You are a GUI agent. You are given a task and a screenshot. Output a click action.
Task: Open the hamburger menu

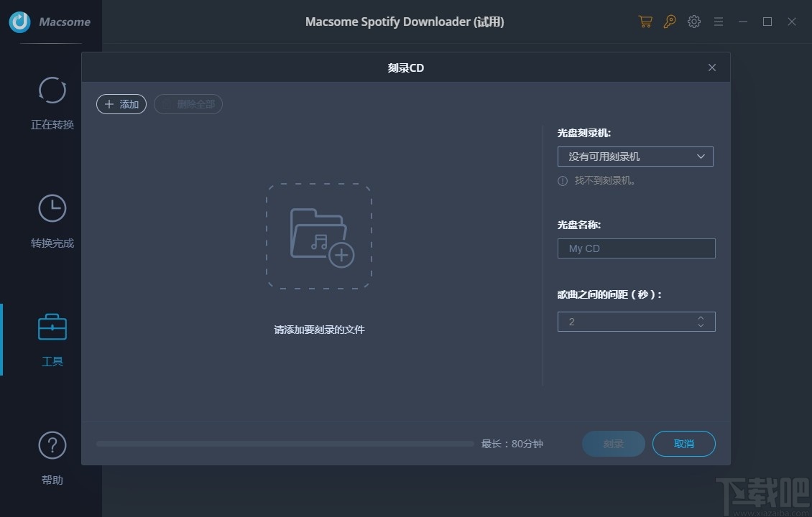(718, 22)
